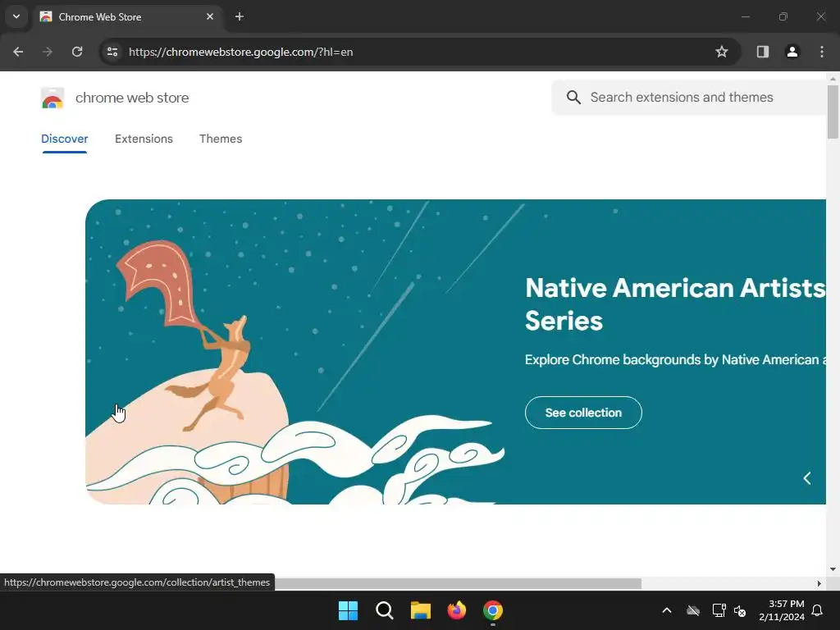840x630 pixels.
Task: Click the chrome web store title text
Action: (x=132, y=98)
